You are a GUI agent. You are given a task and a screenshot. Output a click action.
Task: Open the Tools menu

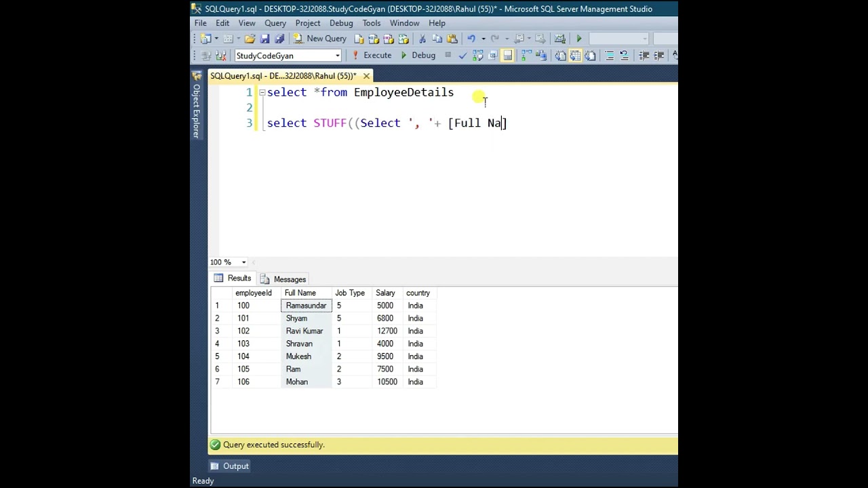(372, 23)
